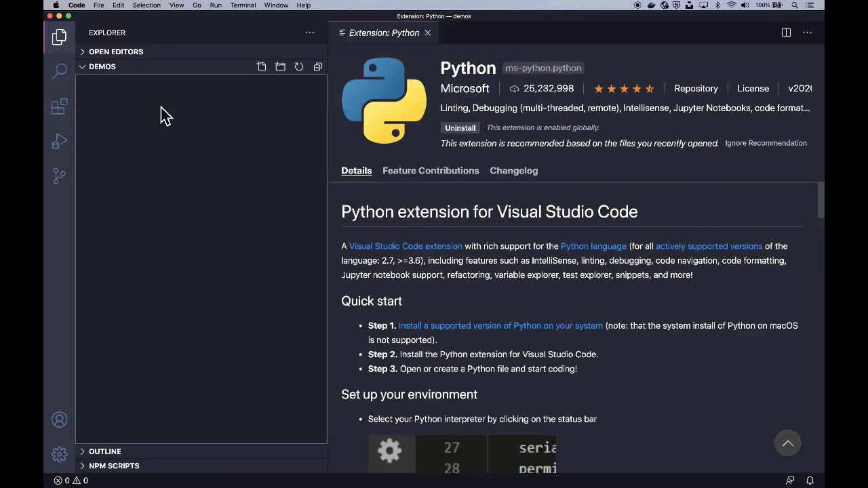Click the Wi-Fi icon in menu bar
The height and width of the screenshot is (488, 868).
coord(732,5)
